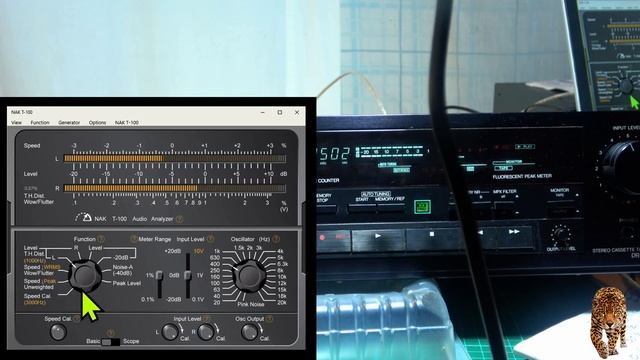The width and height of the screenshot is (640, 360).
Task: Select Speed WRMS Wow/Flutter function
Action: click(x=42, y=270)
